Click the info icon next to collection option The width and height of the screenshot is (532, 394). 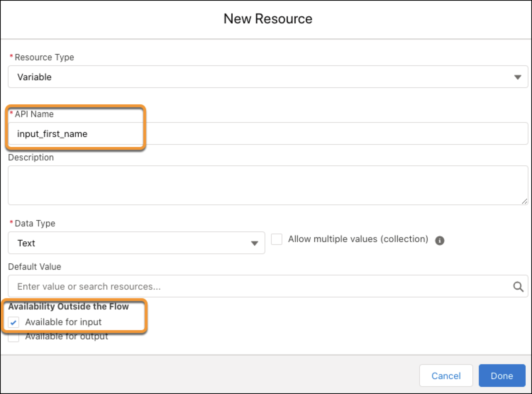coord(440,241)
